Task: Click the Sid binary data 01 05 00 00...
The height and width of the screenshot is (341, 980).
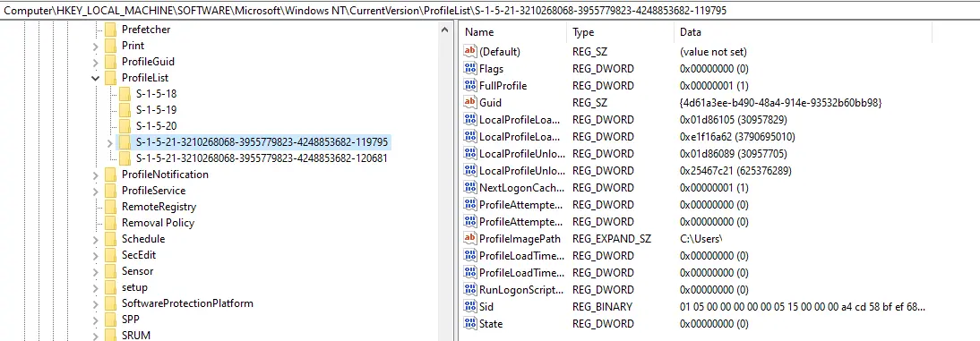Action: point(803,307)
